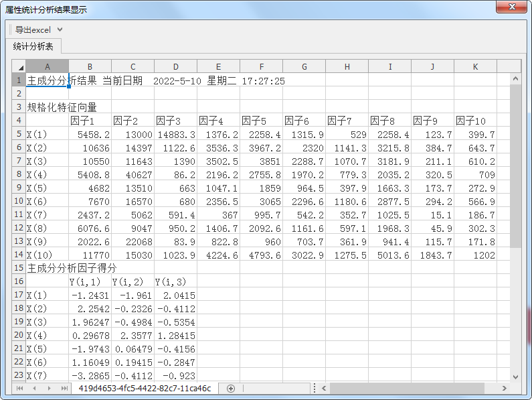The height and width of the screenshot is (400, 532).
Task: Click the select-all corner of the spreadsheet
Action: pyautogui.click(x=19, y=67)
